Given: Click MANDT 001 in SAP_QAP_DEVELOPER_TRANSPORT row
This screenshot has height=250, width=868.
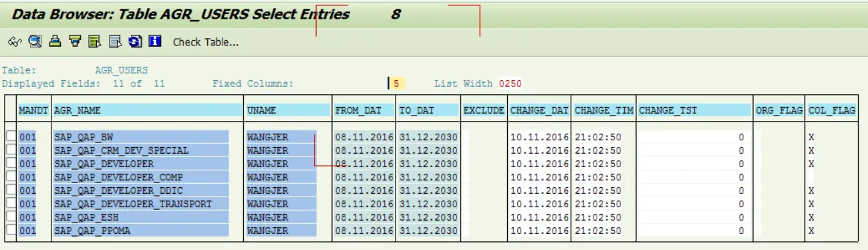Looking at the screenshot, I should [27, 204].
